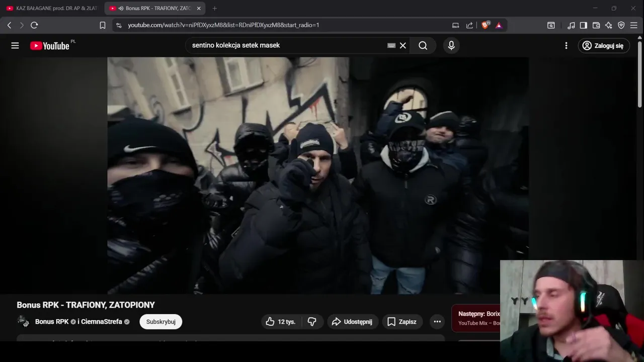Open the CiemnaStrefa channel link
The width and height of the screenshot is (644, 362).
click(x=102, y=322)
